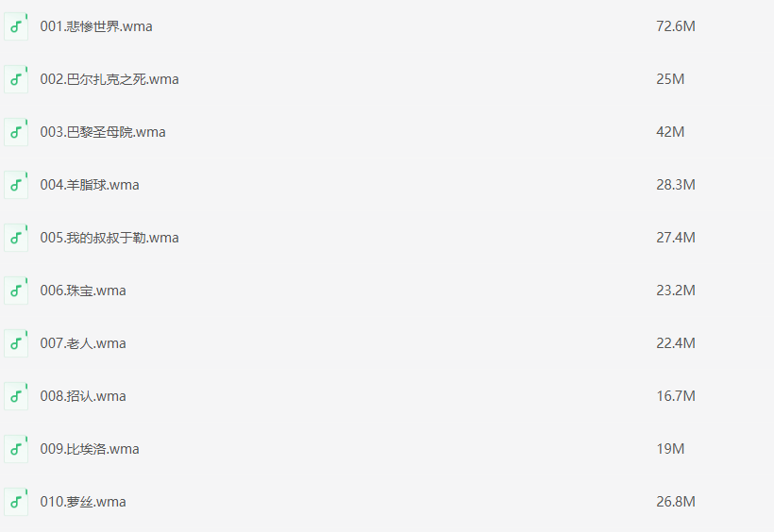Screen dimensions: 774x532
Task: Click the music note icon for 004.羊脂球.wma
Action: click(16, 185)
